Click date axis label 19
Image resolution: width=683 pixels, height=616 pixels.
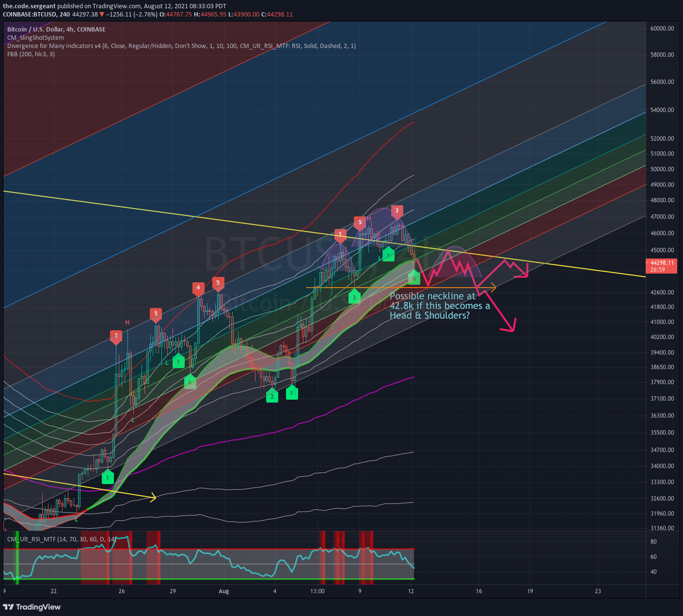pos(530,591)
